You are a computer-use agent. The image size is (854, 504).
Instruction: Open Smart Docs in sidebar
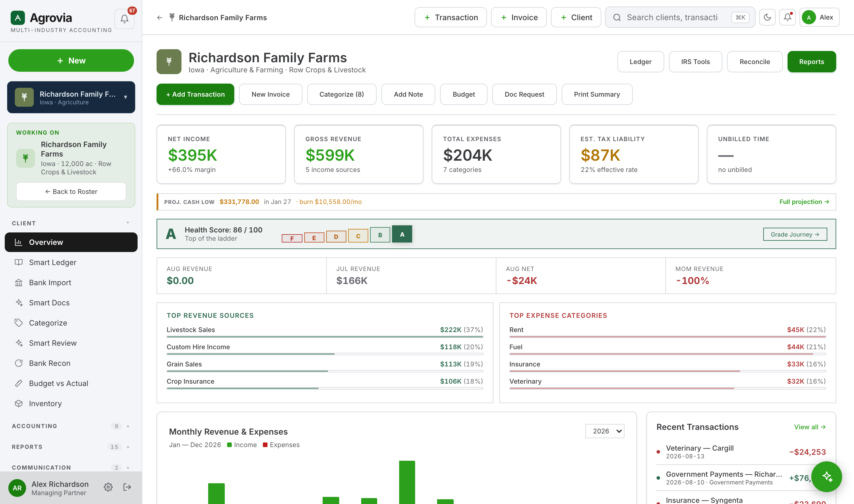click(x=71, y=303)
